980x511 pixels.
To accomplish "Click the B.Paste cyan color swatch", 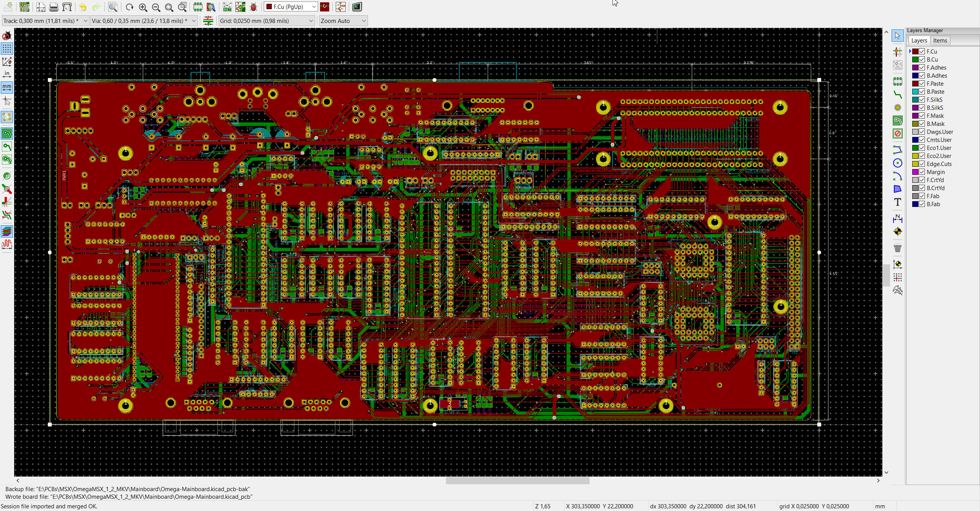I will click(915, 91).
